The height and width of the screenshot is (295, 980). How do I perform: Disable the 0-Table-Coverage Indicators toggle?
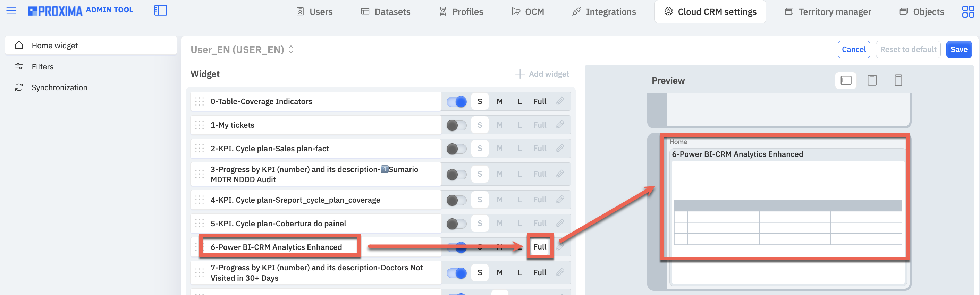457,102
